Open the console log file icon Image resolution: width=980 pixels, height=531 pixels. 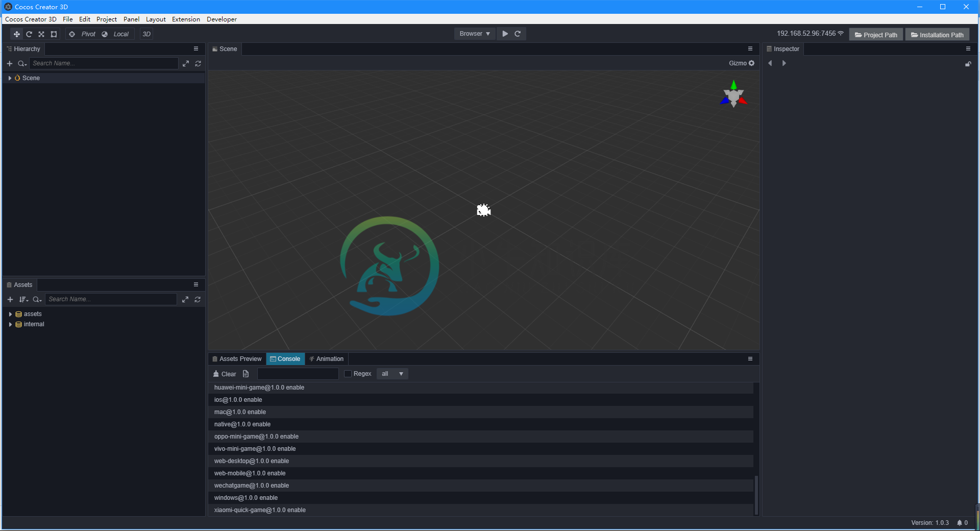tap(246, 374)
